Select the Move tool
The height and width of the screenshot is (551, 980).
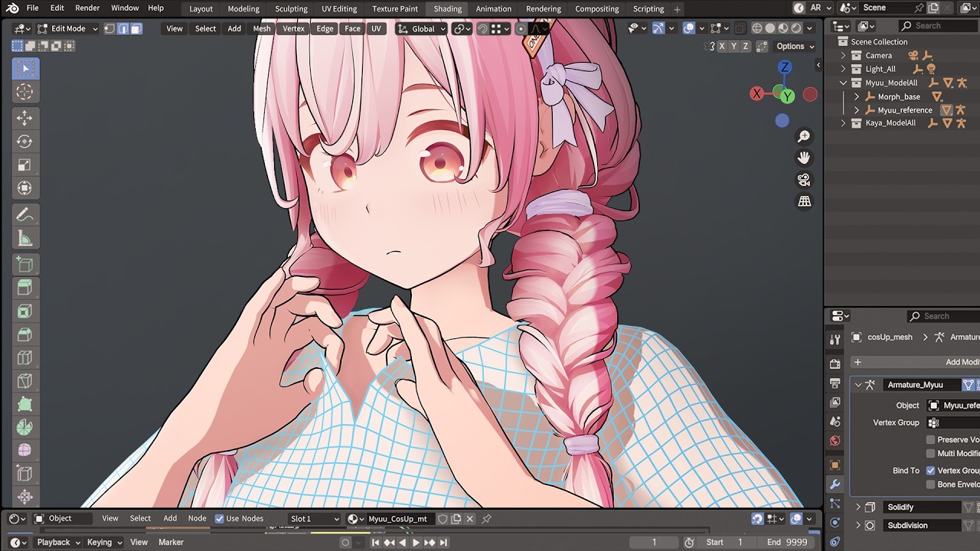coord(24,118)
